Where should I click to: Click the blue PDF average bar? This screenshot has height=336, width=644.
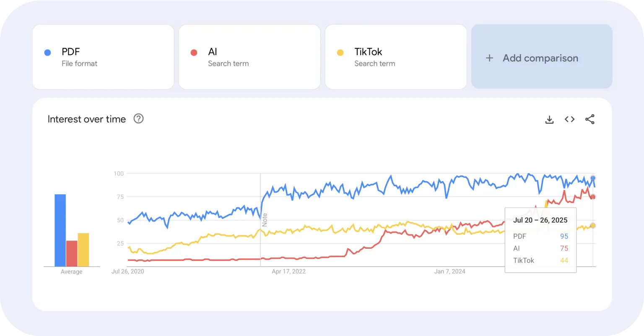pyautogui.click(x=60, y=230)
